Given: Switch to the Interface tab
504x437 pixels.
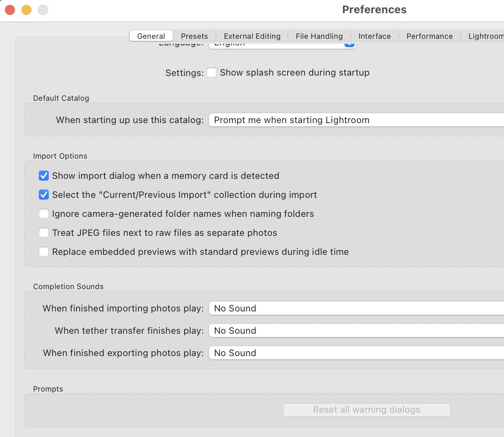Looking at the screenshot, I should click(374, 36).
